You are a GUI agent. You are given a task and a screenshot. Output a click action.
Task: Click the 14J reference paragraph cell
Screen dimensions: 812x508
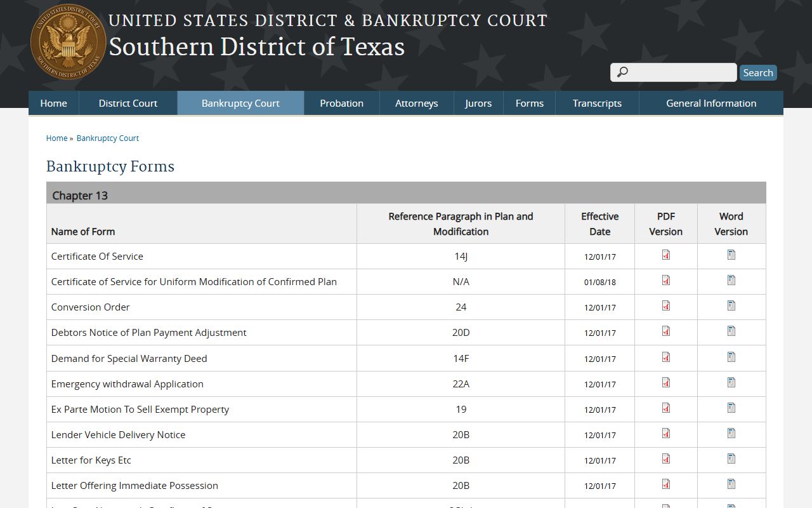(461, 256)
